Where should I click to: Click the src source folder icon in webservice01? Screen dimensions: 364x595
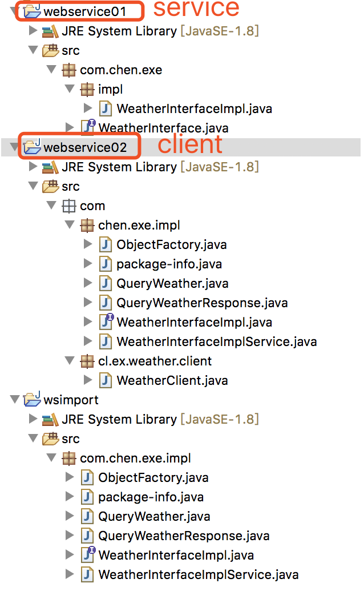50,50
